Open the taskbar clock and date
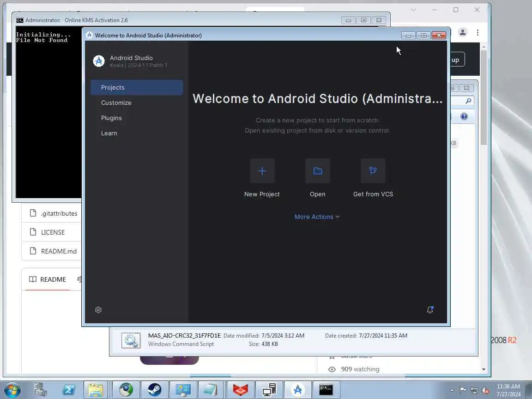 coord(508,390)
